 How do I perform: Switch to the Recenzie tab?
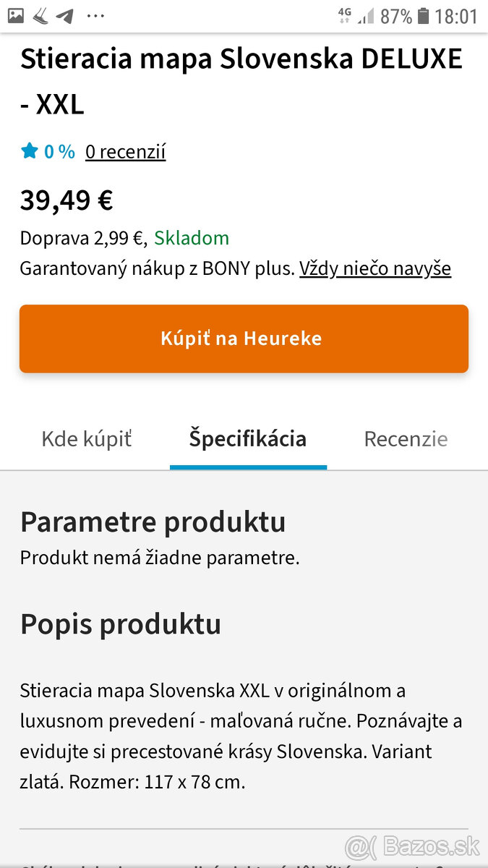point(406,438)
